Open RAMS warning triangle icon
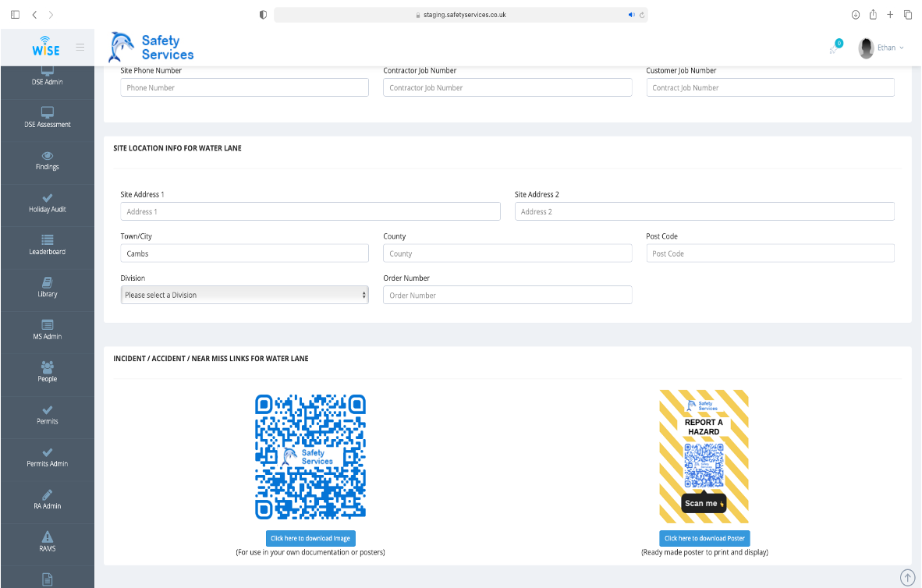 [48, 537]
